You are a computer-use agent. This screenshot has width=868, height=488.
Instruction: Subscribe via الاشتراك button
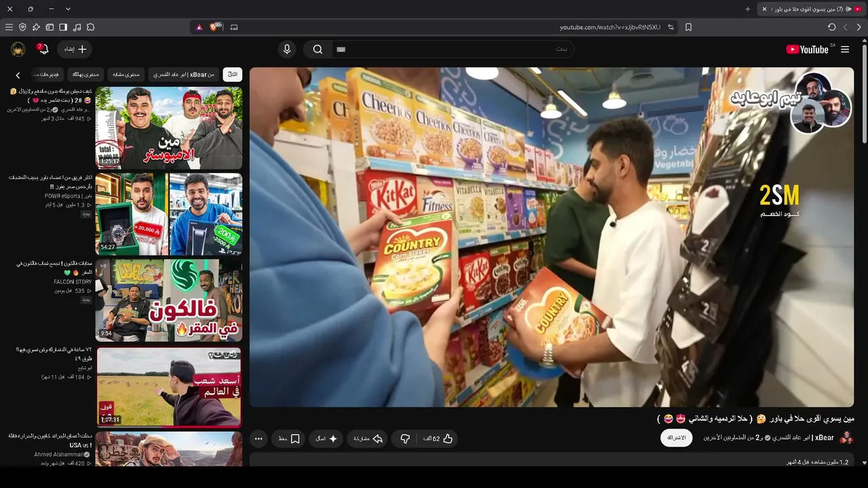click(x=677, y=438)
